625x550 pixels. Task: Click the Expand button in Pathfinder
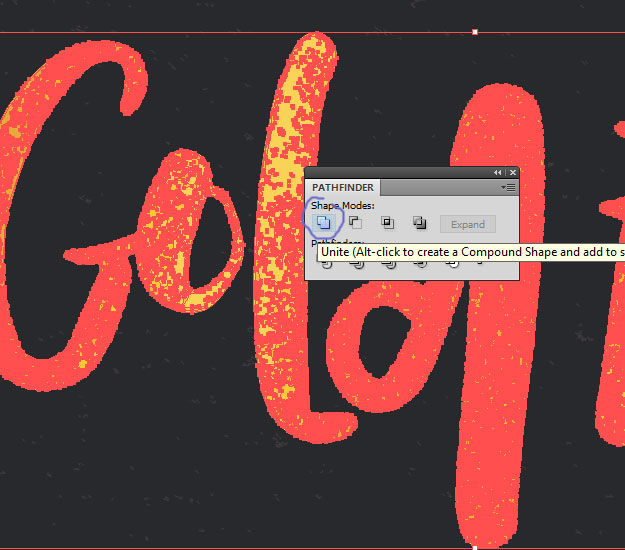click(x=468, y=224)
